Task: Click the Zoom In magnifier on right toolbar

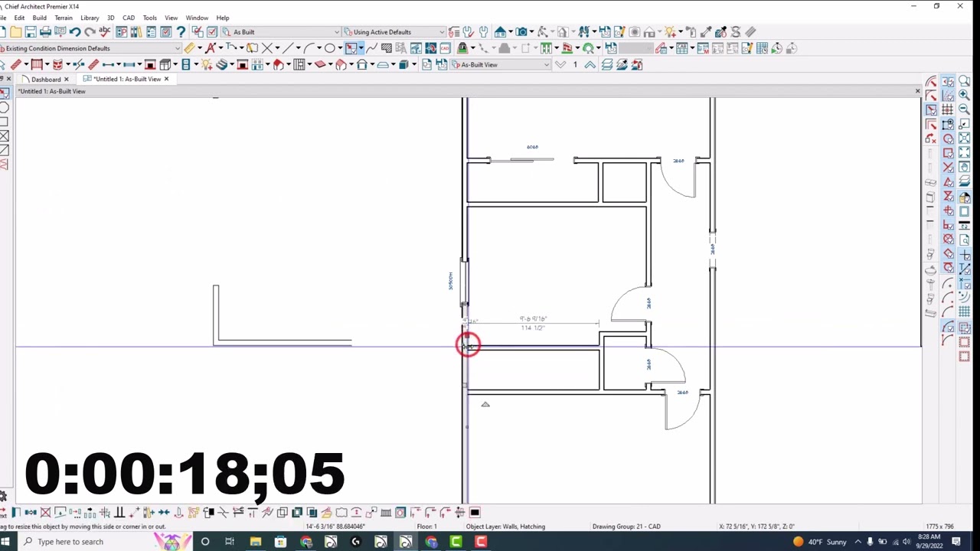Action: click(x=964, y=94)
